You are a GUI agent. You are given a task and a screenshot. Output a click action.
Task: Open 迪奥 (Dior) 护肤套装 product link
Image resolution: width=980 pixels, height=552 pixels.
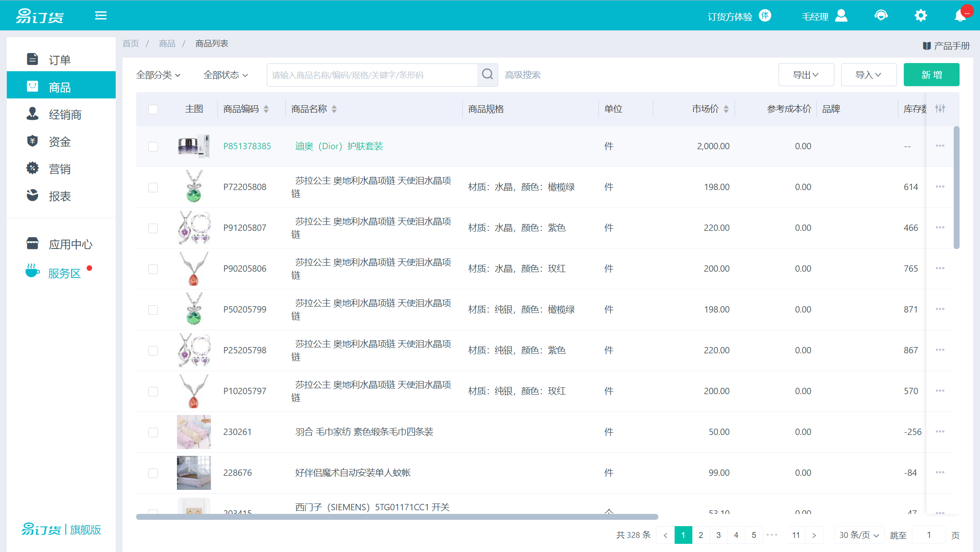[339, 146]
